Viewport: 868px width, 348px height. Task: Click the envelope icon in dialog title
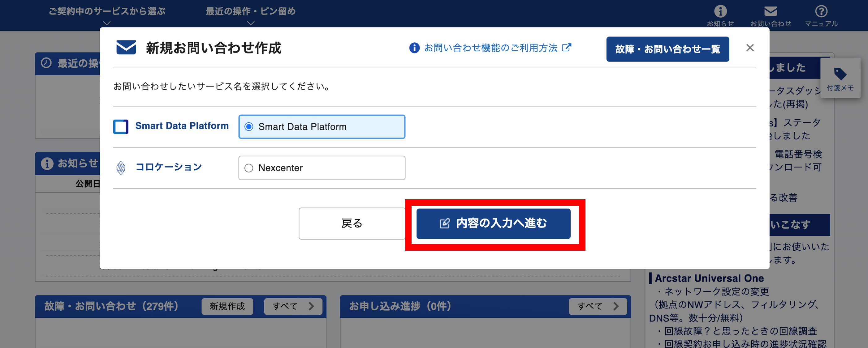126,48
